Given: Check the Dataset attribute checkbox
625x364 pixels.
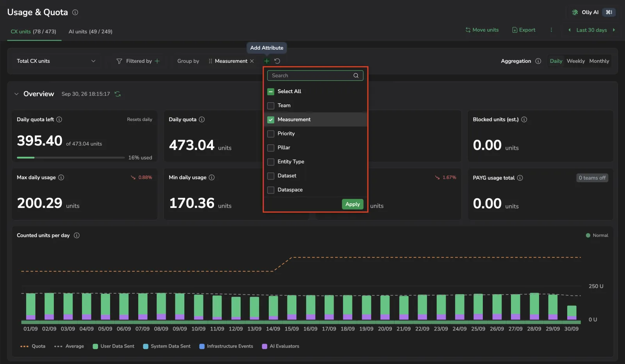Looking at the screenshot, I should coord(271,176).
